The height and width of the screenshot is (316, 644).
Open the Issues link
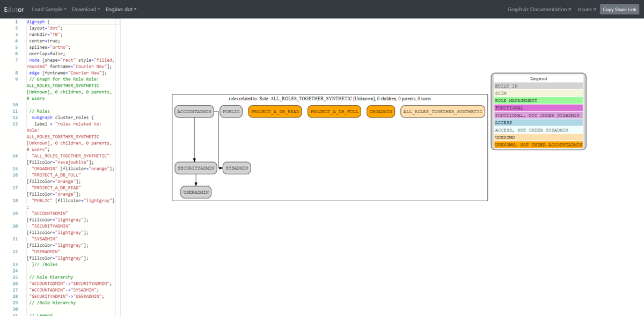(587, 9)
